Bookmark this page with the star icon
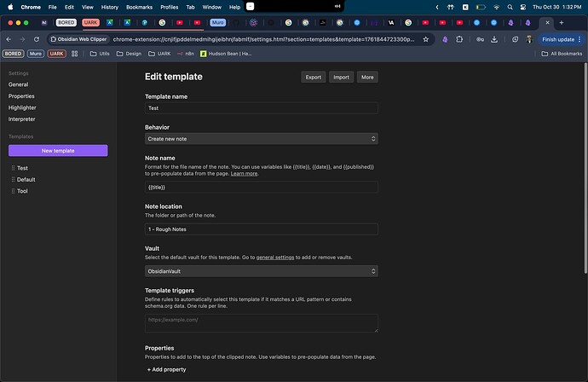The image size is (588, 382). [425, 39]
